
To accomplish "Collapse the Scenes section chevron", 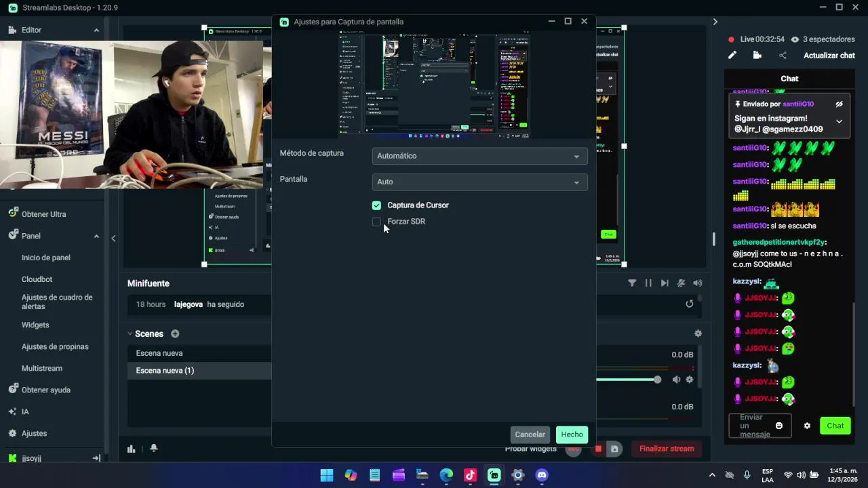I will 130,333.
